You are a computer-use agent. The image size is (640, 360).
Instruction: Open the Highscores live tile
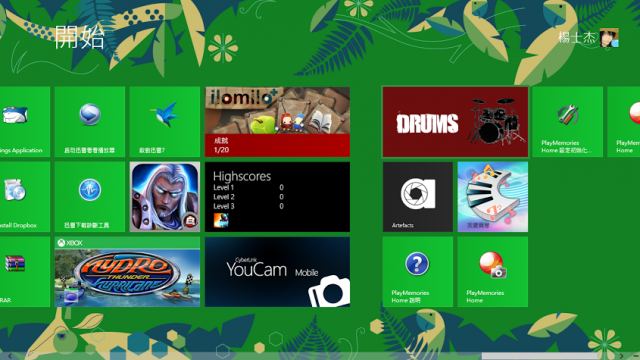click(277, 197)
